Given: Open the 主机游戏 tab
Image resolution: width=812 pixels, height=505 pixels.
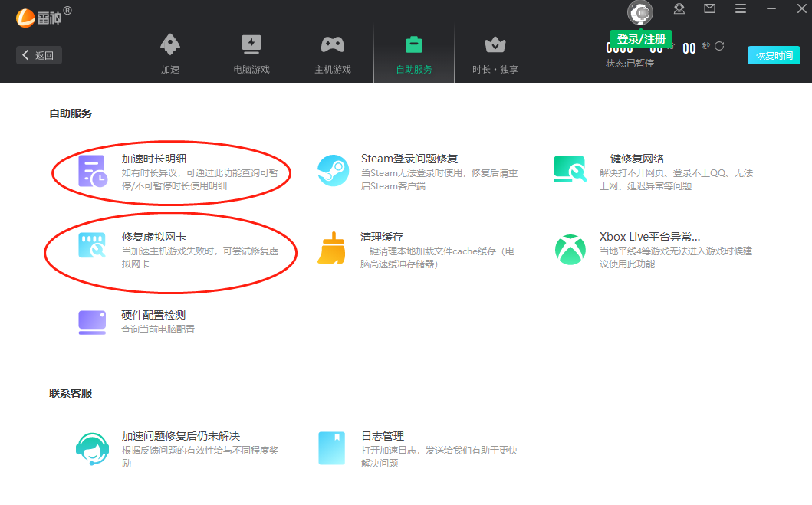Looking at the screenshot, I should pyautogui.click(x=333, y=54).
